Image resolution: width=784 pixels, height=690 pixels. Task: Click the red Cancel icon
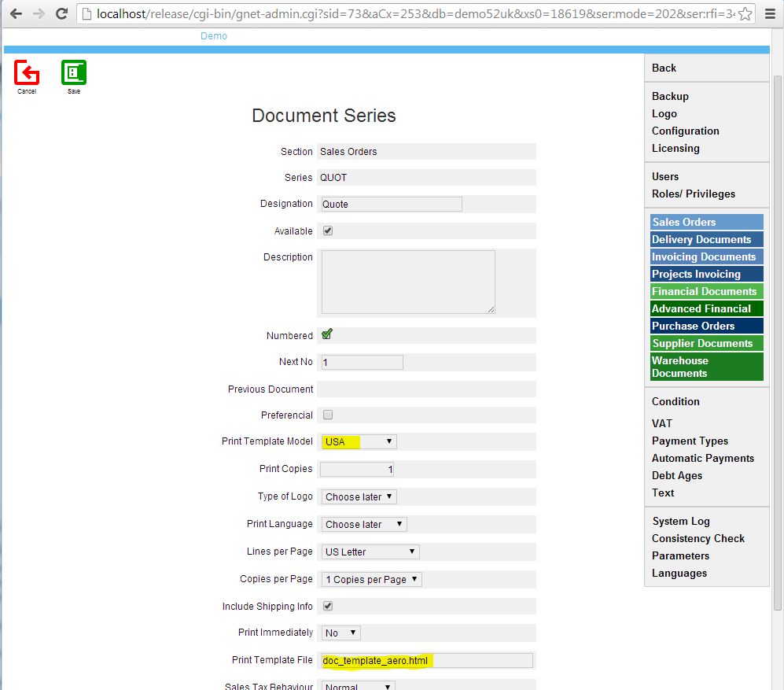pos(27,73)
